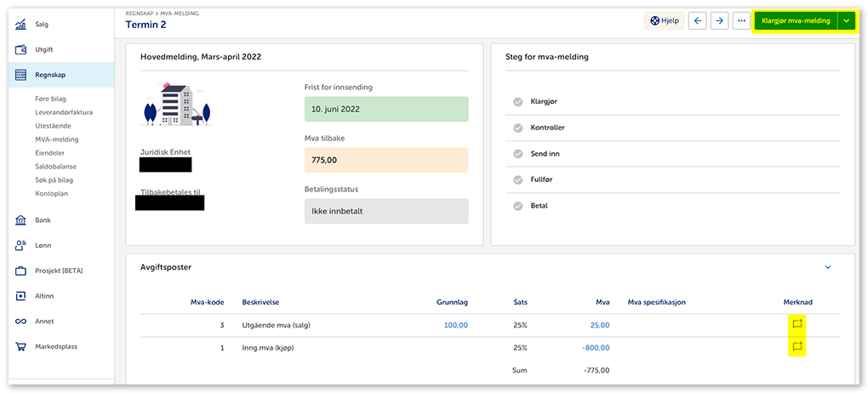The width and height of the screenshot is (868, 393).
Task: Go to next termin with right arrow
Action: 720,20
